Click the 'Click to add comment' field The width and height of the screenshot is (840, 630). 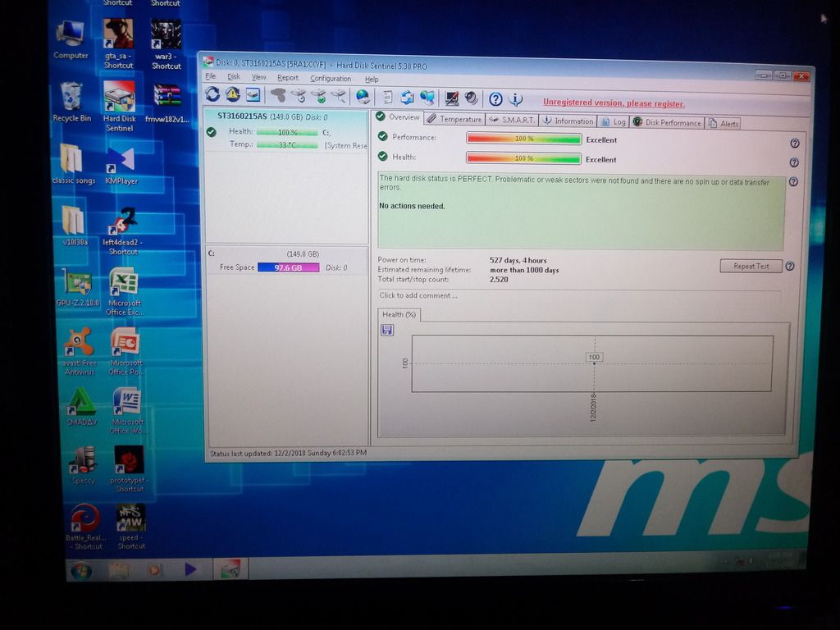point(578,295)
